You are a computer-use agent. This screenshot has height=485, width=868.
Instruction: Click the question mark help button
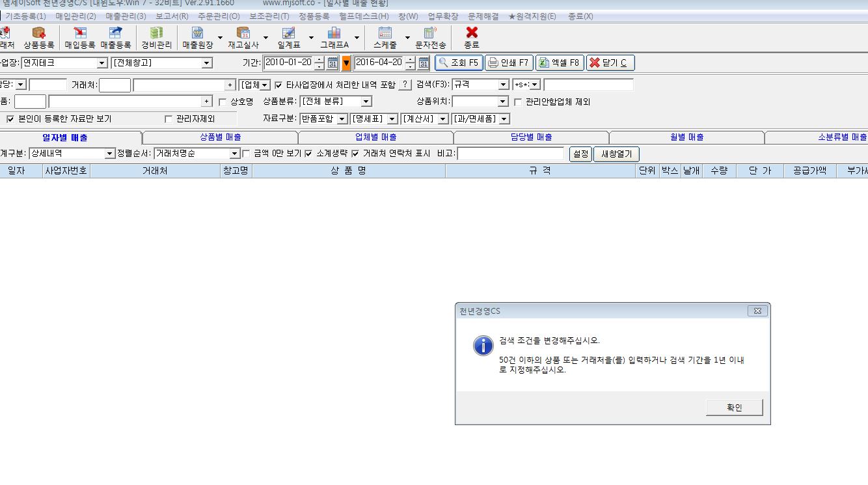click(405, 85)
